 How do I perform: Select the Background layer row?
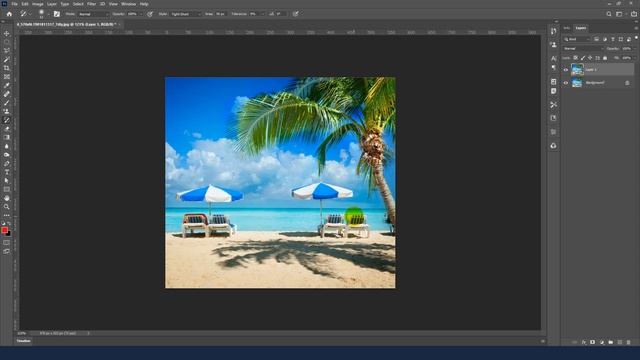click(x=598, y=83)
